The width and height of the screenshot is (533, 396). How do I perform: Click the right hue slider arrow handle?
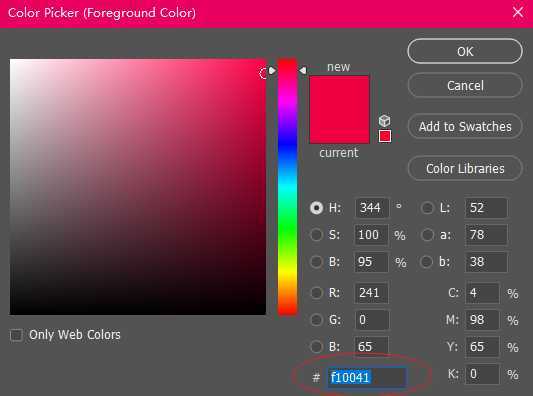click(x=303, y=70)
